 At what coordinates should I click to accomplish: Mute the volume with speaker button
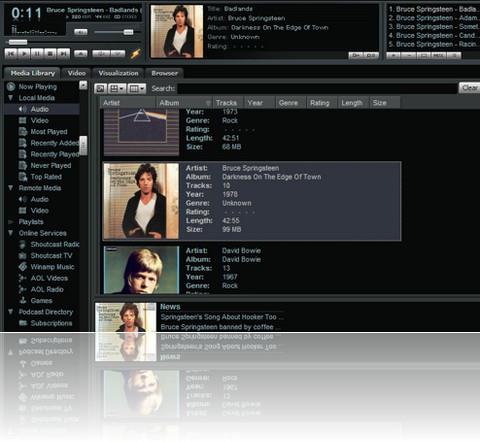[x=81, y=32]
